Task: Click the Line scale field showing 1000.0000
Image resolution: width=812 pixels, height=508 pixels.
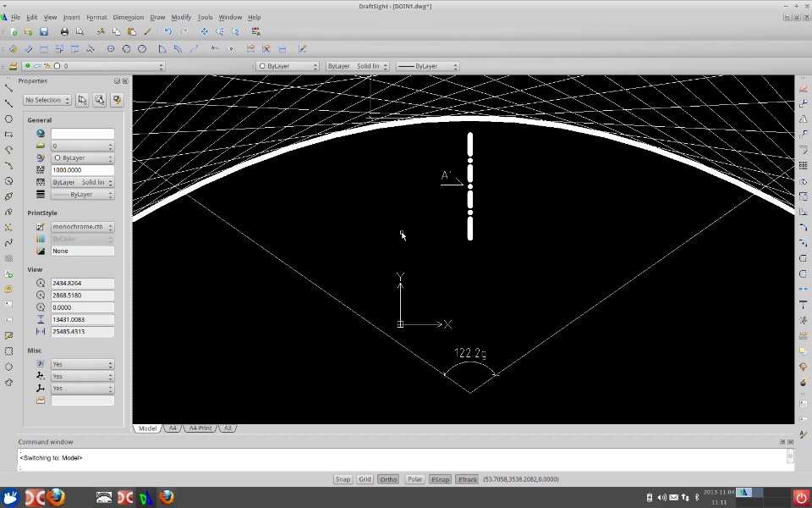Action: tap(82, 170)
